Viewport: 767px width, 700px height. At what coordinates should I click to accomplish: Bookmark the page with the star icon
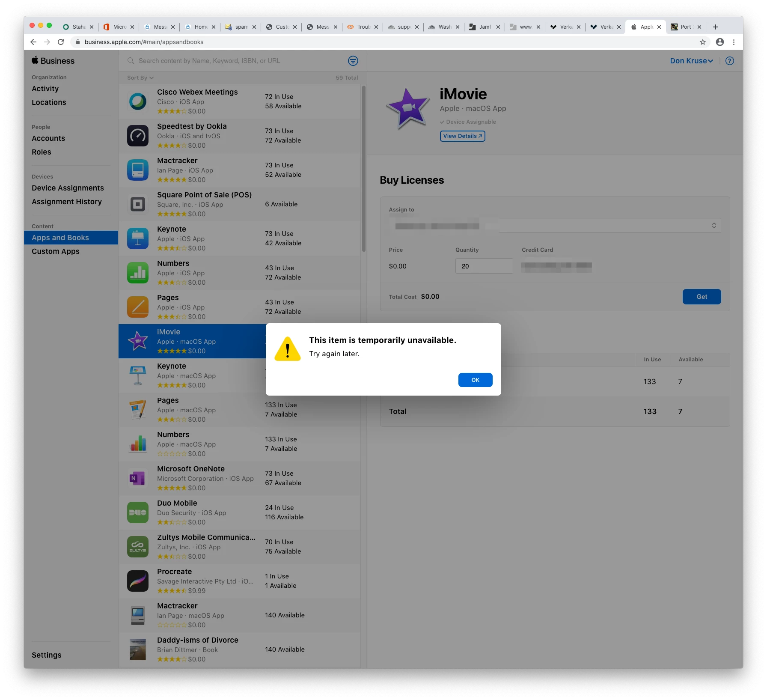pyautogui.click(x=702, y=42)
